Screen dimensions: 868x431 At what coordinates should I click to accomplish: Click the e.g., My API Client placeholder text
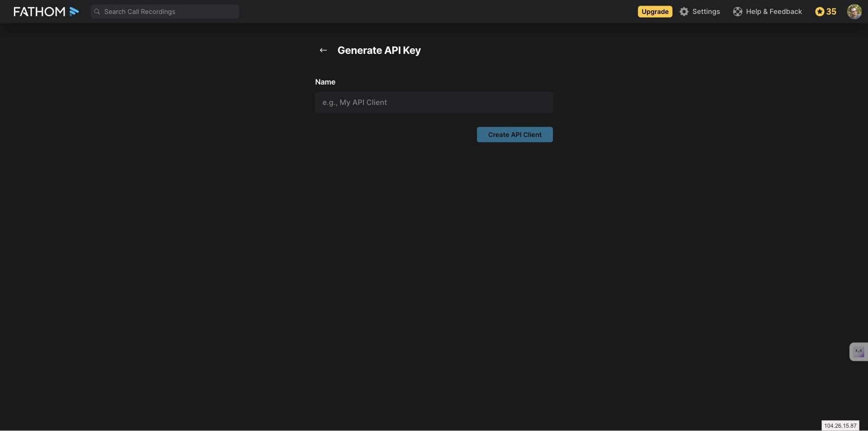point(355,102)
